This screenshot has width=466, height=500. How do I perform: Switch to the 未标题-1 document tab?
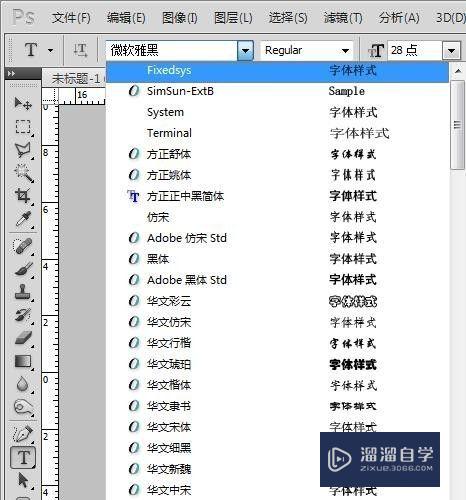75,79
